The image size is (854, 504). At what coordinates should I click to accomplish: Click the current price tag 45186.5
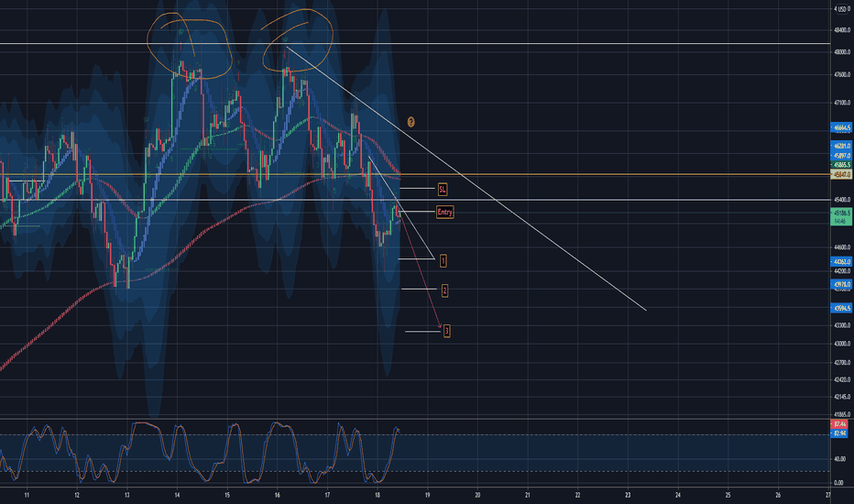pos(841,217)
